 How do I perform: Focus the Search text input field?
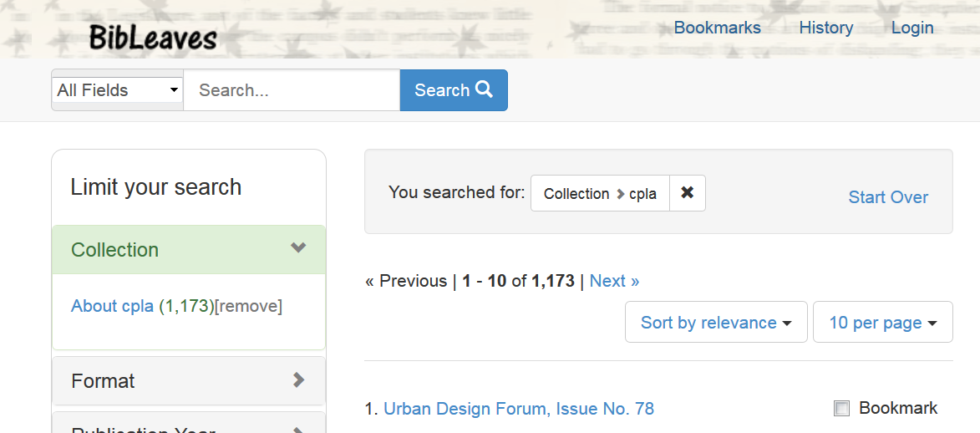click(x=291, y=90)
